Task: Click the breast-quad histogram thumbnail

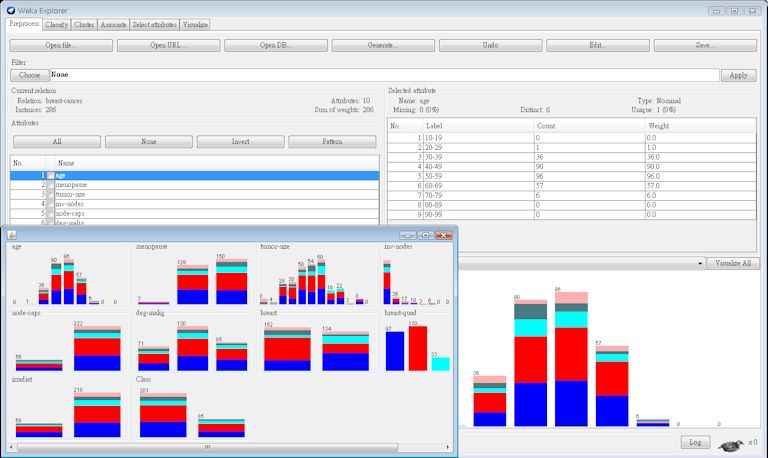Action: 417,341
